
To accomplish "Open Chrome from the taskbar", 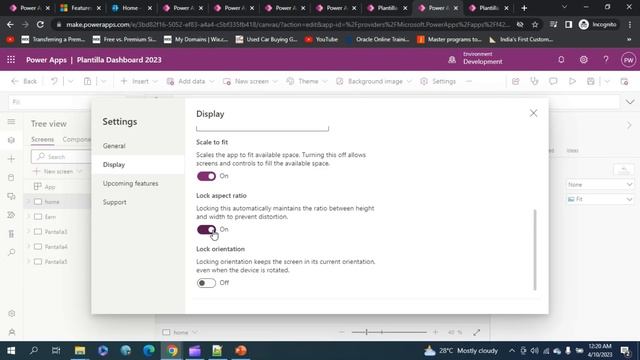I will (x=172, y=351).
